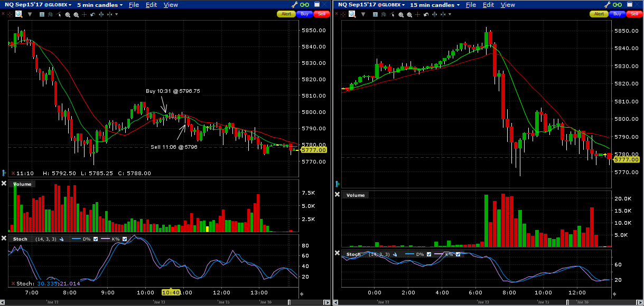Click Buy button in 15 min chart
The width and height of the screenshot is (644, 306).
617,14
